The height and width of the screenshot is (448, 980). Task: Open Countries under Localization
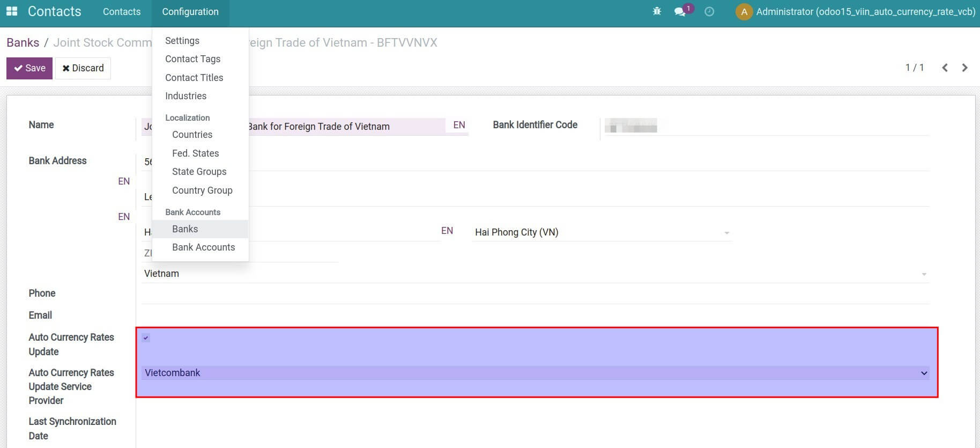coord(192,135)
